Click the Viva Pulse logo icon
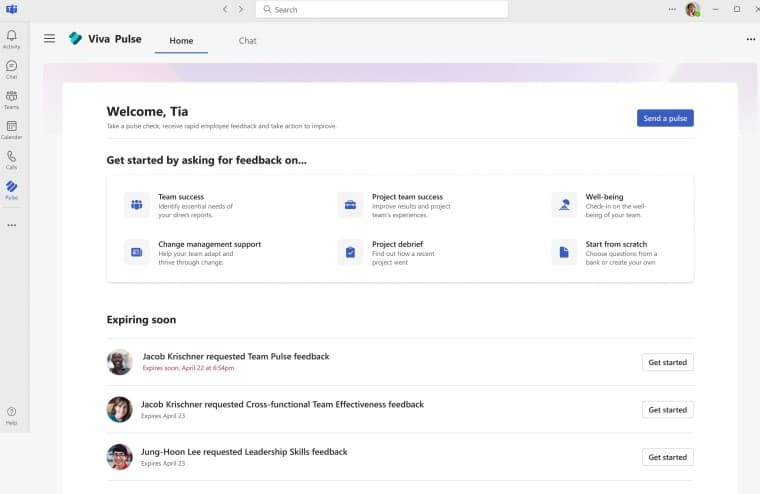This screenshot has width=760, height=494. [x=75, y=38]
